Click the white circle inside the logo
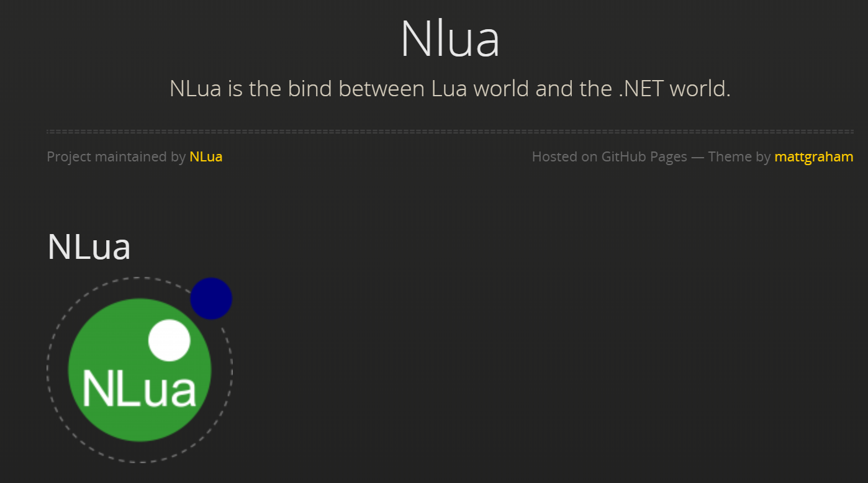 pos(170,340)
